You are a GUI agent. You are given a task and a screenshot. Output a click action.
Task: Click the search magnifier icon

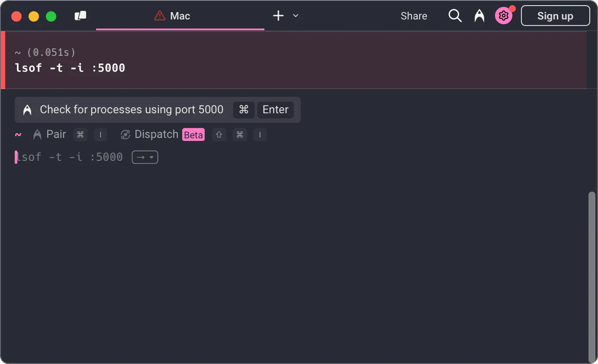click(x=455, y=16)
